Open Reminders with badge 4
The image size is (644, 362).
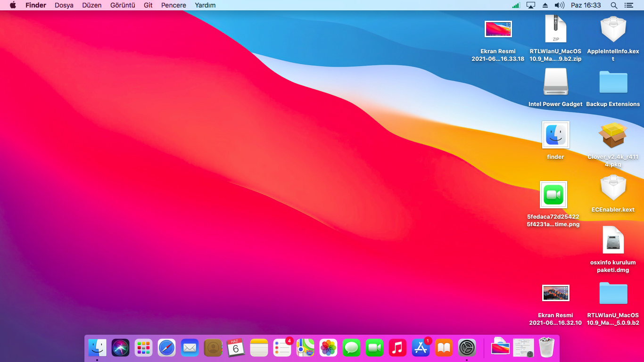point(282,348)
